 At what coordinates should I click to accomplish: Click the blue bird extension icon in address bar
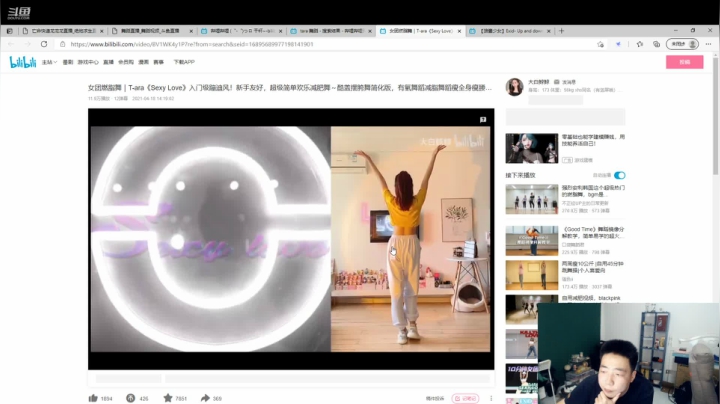click(618, 44)
